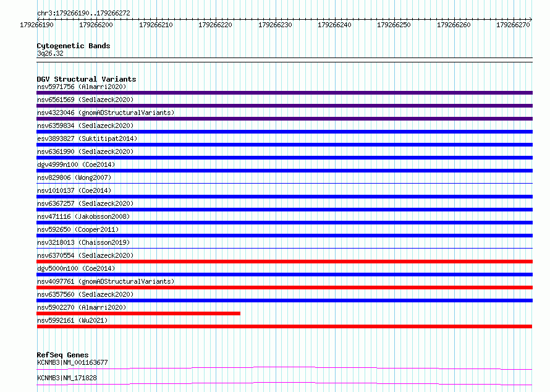Click the DGV Structural Variants track heading
The width and height of the screenshot is (550, 392).
pos(87,79)
